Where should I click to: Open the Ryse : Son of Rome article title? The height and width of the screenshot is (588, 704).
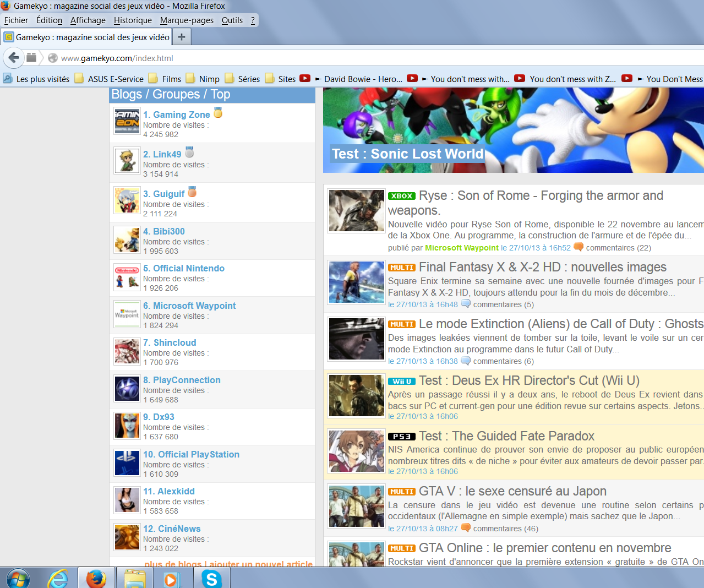tap(526, 203)
